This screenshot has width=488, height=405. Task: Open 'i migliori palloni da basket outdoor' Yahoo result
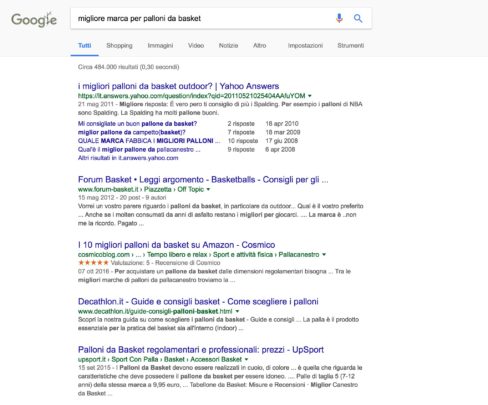[178, 86]
